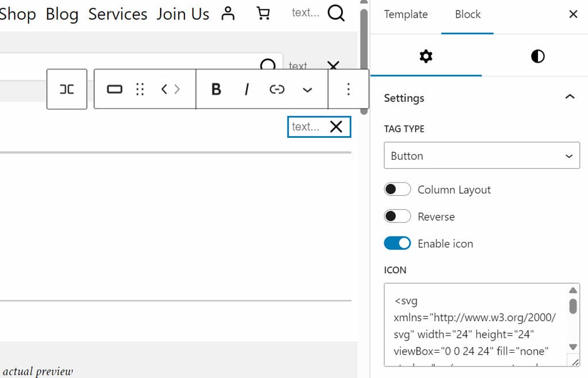Grab the block drag handle icon
This screenshot has height=378, width=588.
(x=140, y=89)
